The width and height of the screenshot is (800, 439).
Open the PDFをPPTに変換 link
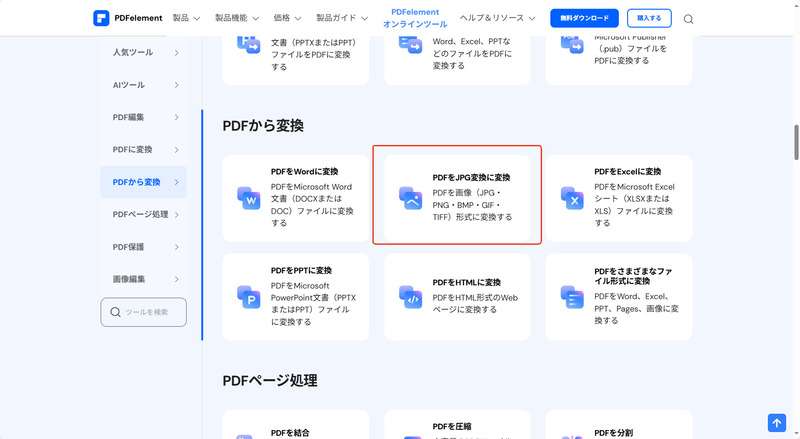[x=301, y=271]
